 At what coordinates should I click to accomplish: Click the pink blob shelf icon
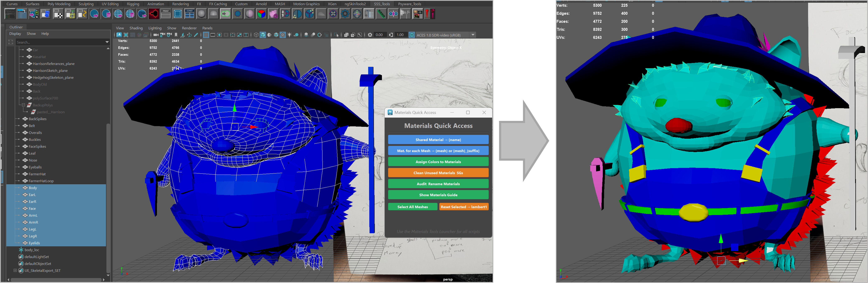273,14
